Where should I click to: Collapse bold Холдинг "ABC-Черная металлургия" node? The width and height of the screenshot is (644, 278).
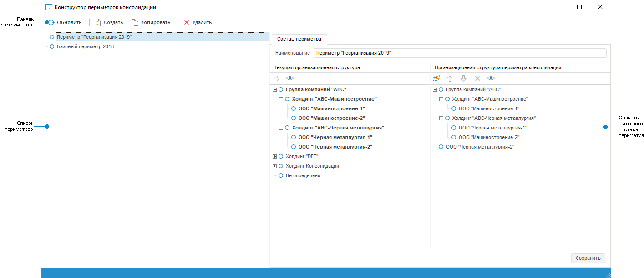[x=281, y=128]
